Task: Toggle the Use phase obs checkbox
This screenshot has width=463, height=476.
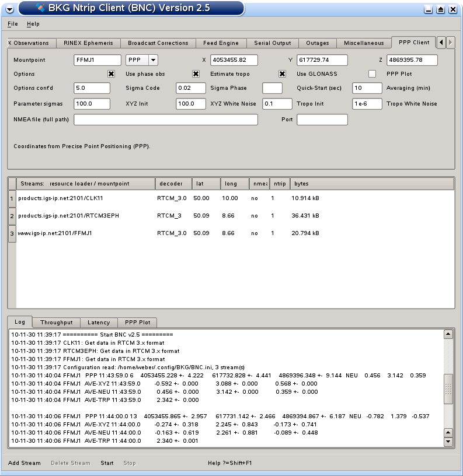Action: click(111, 74)
